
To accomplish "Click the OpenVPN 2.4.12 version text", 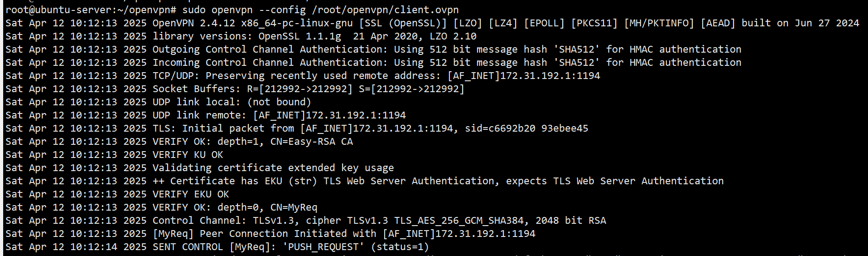I will pos(194,23).
